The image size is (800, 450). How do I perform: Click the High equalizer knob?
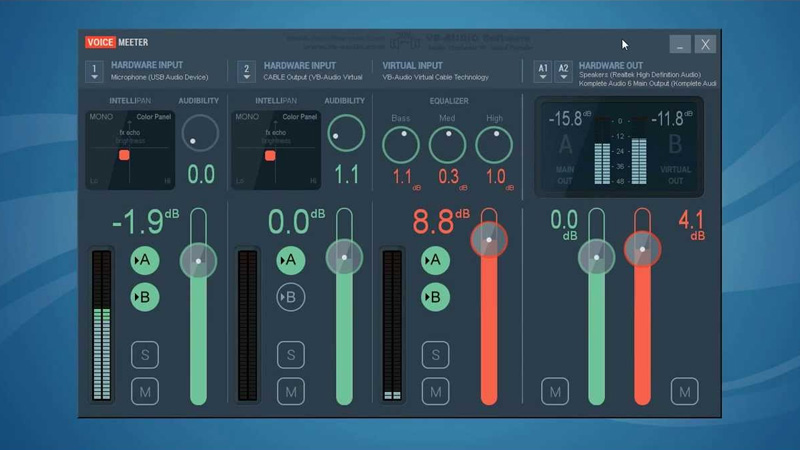pos(494,145)
